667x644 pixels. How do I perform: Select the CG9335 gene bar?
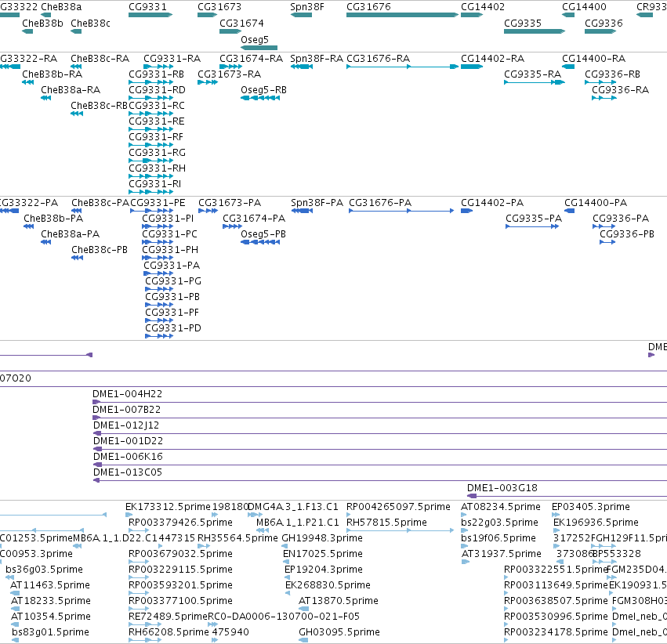535,31
